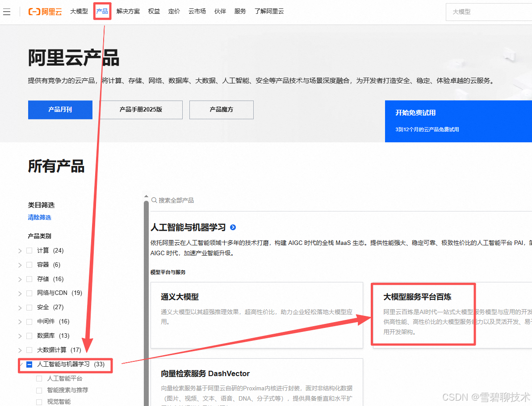Click the Aliyun logo
Viewport: 532px width, 406px height.
click(45, 12)
